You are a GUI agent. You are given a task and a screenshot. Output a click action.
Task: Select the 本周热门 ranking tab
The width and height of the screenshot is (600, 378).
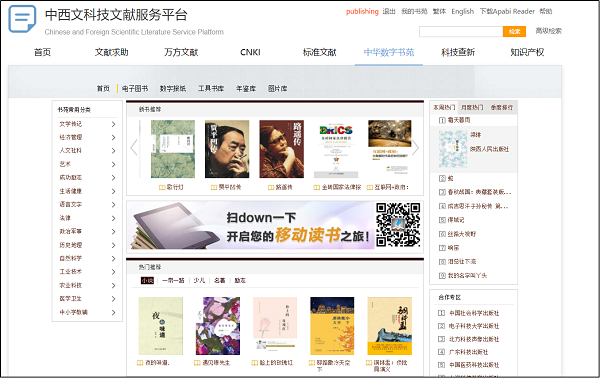tap(444, 108)
